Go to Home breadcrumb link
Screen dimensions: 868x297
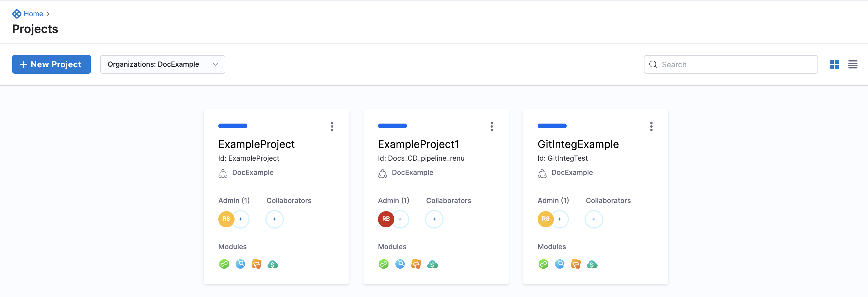tap(33, 14)
